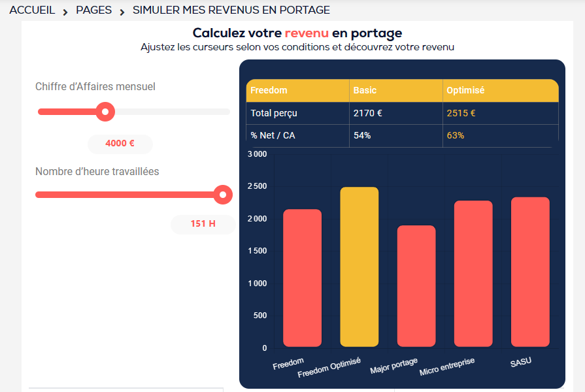Click the Basic column header

[396, 90]
